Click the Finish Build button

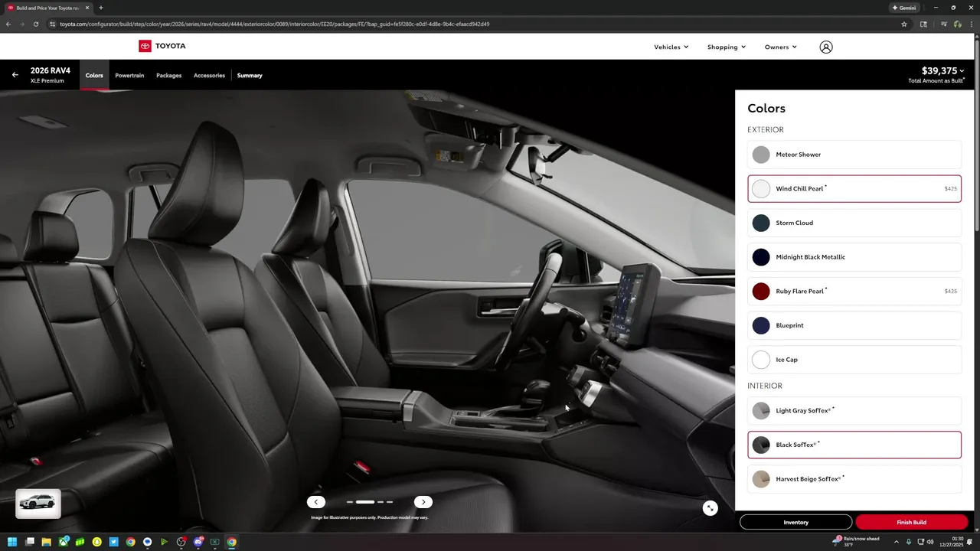point(911,522)
